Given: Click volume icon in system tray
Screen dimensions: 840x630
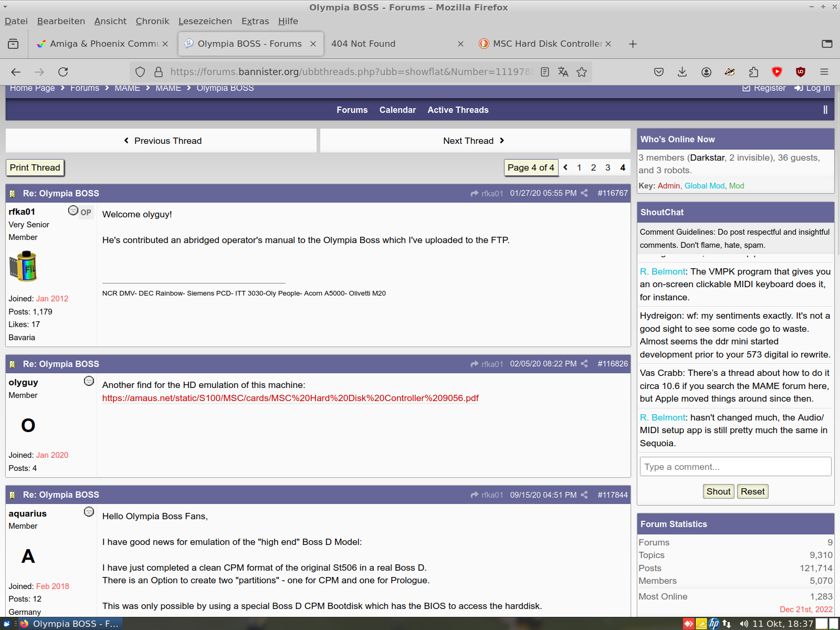Looking at the screenshot, I should (743, 624).
